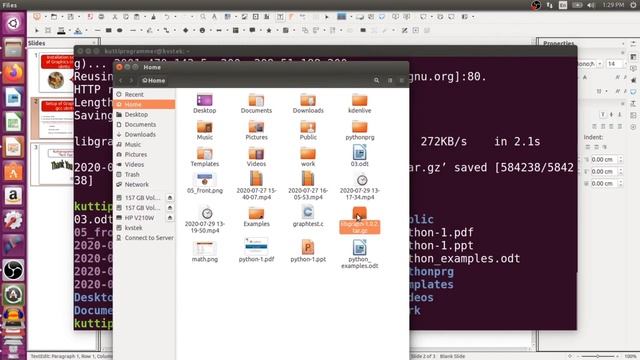Viewport: 640px width, 360px height.
Task: Select slide 3 thumbnail in Impress
Action: 56,164
